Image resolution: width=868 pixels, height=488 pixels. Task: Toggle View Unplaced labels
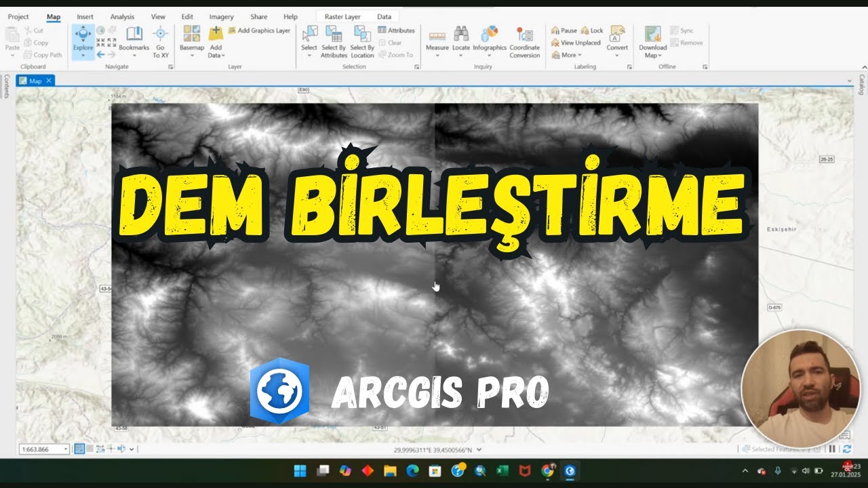click(576, 43)
